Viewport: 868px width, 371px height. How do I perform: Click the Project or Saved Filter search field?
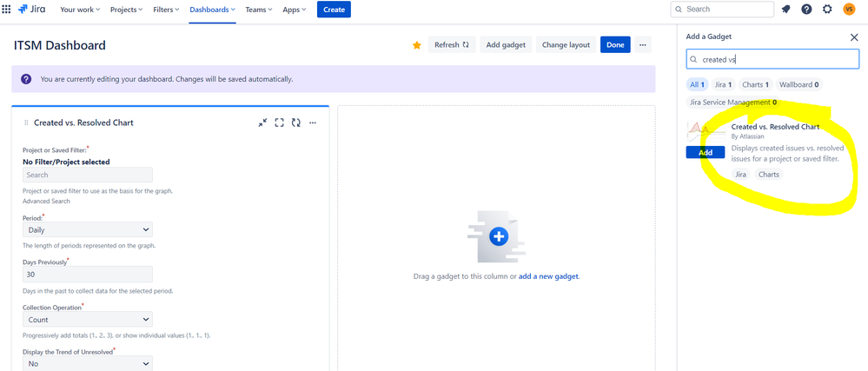(88, 175)
